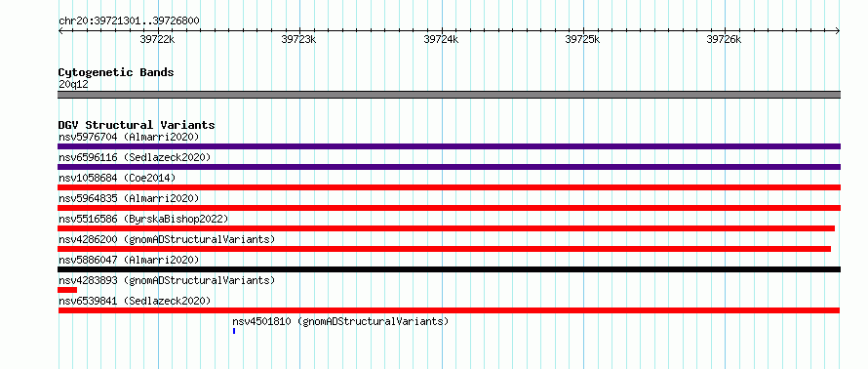Click the chr20:39721301..39726800 region label
868x369 pixels.
point(129,21)
